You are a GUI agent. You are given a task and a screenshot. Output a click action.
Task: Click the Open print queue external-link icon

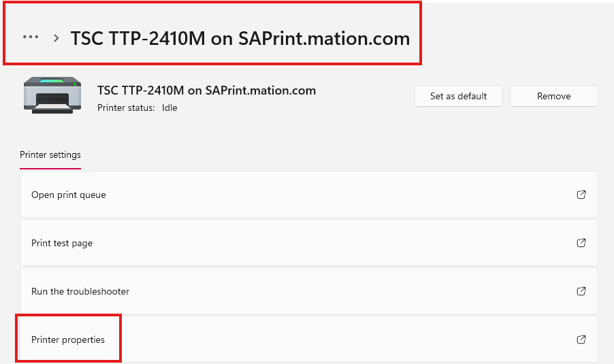581,195
